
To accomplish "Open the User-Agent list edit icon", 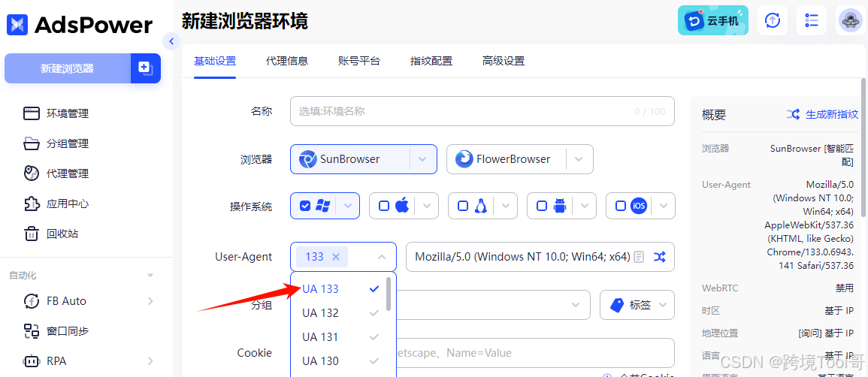I will point(640,257).
